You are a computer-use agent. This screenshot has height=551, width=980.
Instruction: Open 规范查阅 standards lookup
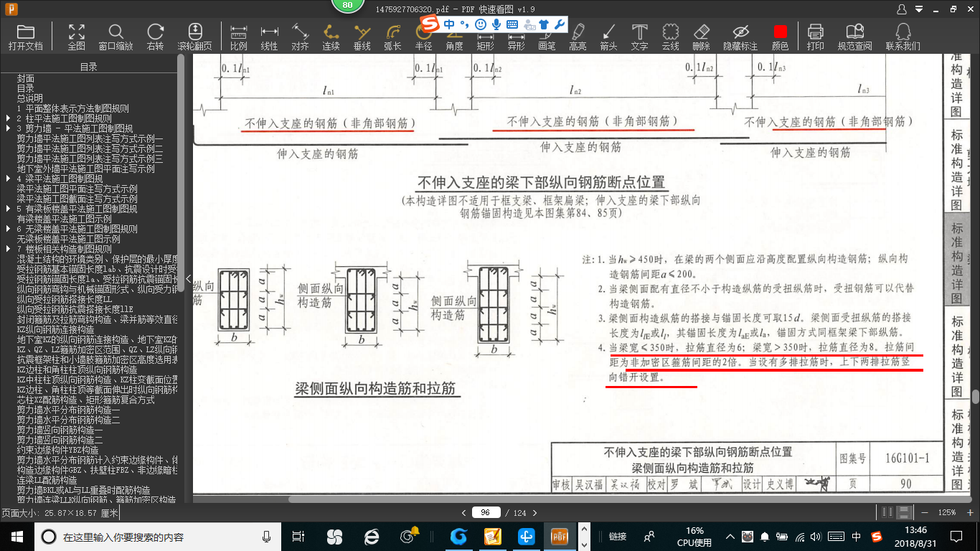pyautogui.click(x=854, y=37)
